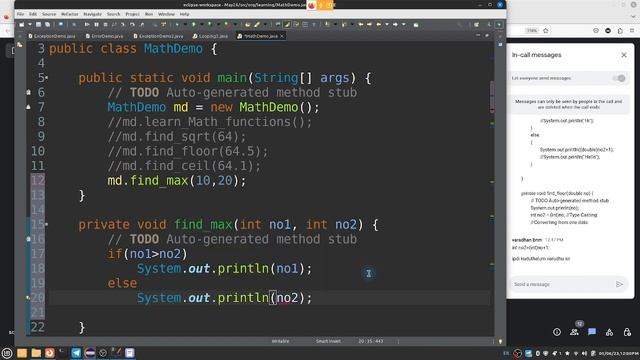Open the people list icon in Meet

tap(574, 332)
